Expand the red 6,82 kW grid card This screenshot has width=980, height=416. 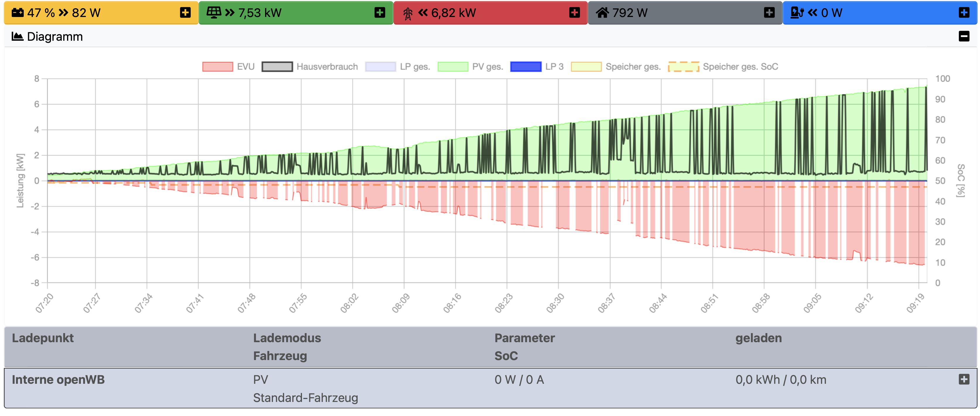click(x=574, y=13)
